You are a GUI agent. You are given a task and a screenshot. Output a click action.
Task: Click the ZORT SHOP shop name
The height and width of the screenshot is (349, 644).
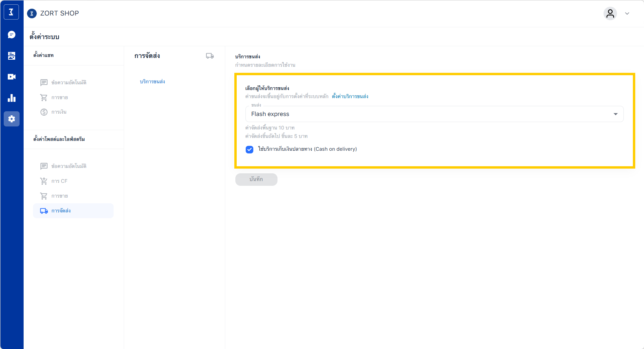(59, 13)
